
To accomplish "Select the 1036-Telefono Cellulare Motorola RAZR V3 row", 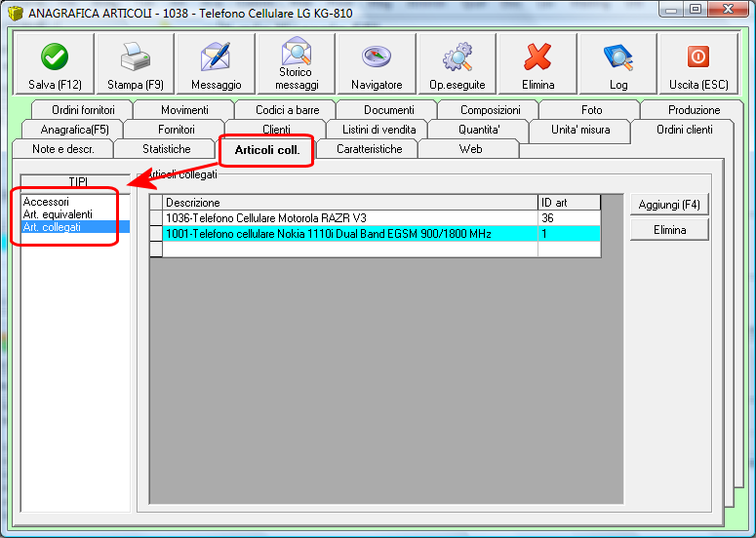I will [x=350, y=218].
